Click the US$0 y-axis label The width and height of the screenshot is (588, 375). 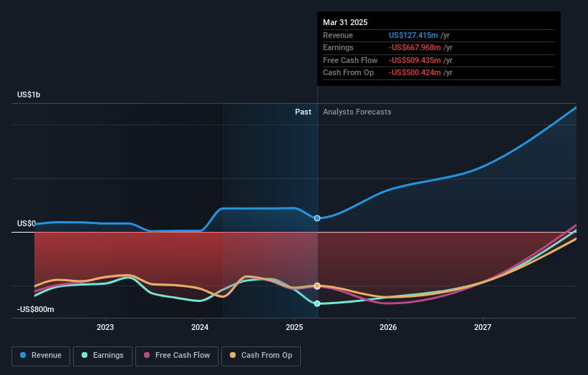point(26,224)
